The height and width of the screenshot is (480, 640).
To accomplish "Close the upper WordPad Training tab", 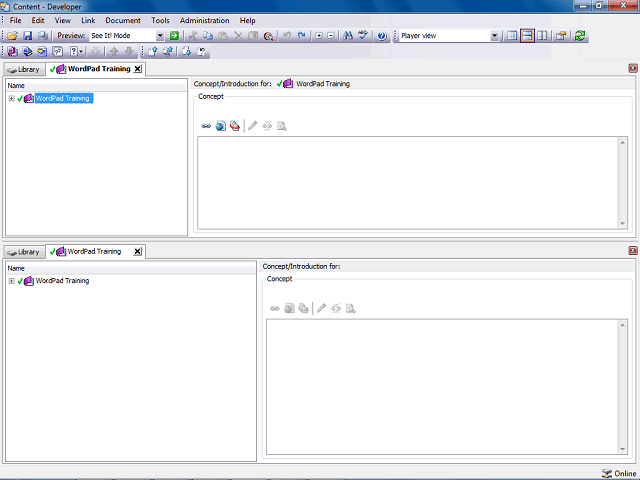I will 138,69.
